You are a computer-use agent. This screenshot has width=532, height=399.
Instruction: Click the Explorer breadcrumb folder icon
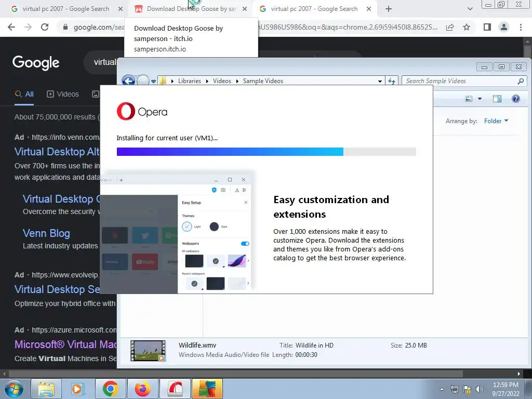(x=163, y=81)
